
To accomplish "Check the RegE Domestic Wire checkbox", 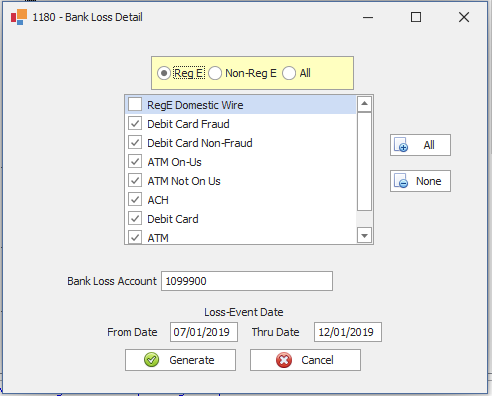I will pyautogui.click(x=135, y=104).
